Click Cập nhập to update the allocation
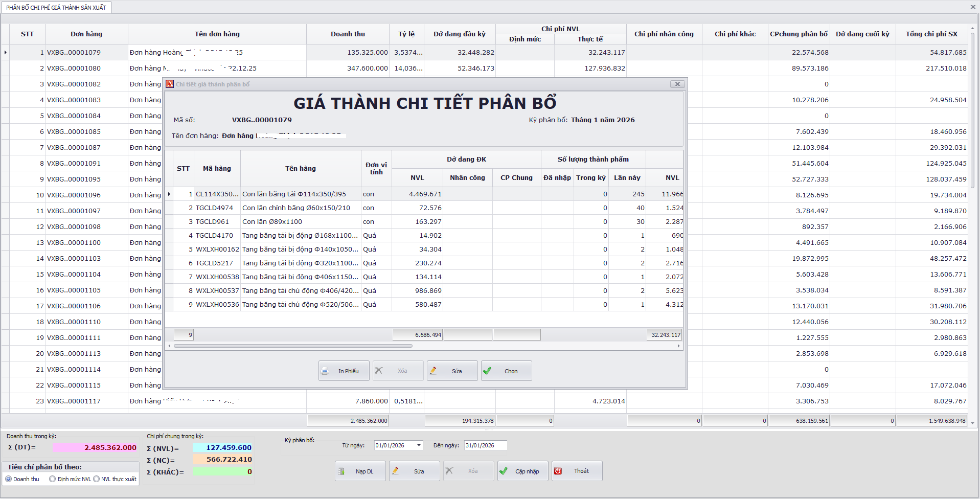Image resolution: width=980 pixels, height=499 pixels. (x=522, y=471)
